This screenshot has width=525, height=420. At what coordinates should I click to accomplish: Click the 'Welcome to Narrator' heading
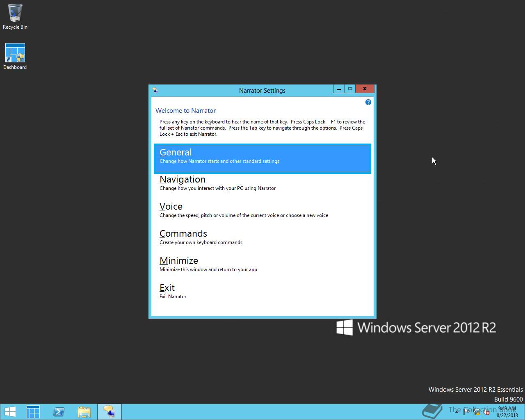pos(185,111)
